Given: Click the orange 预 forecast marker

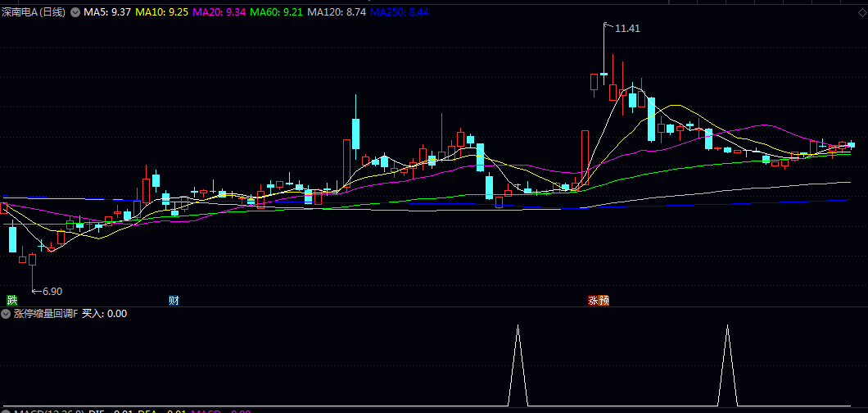Looking at the screenshot, I should tap(604, 301).
